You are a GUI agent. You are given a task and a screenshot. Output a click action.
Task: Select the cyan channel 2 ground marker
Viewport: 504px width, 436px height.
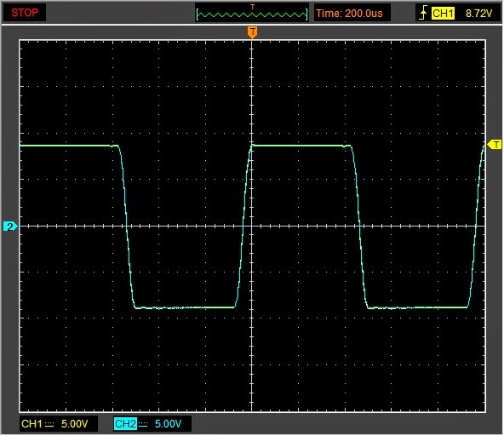point(10,227)
